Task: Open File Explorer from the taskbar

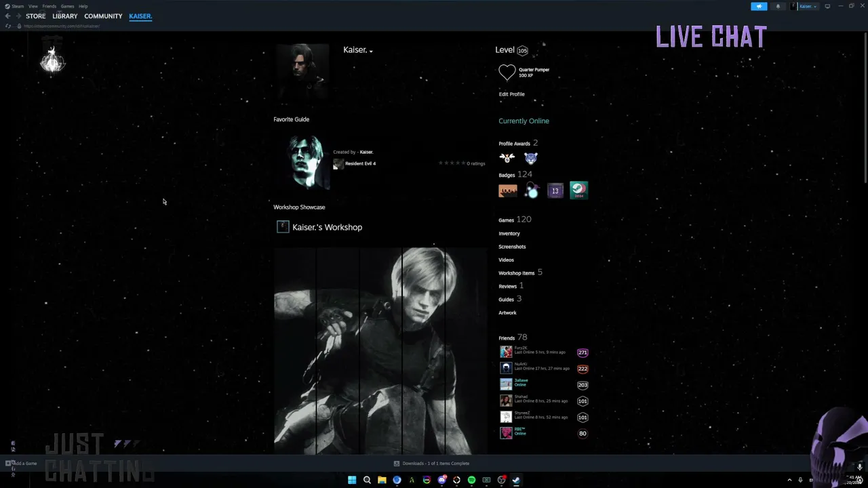Action: coord(382,480)
